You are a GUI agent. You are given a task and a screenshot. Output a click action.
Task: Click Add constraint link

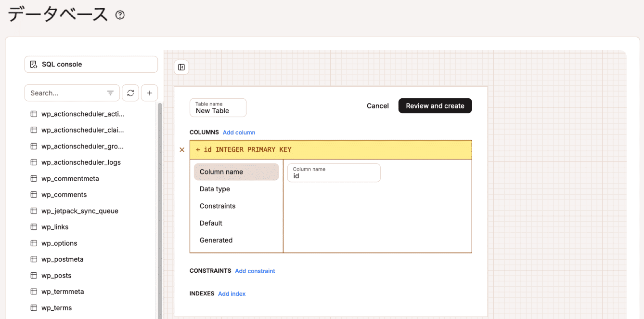point(255,271)
